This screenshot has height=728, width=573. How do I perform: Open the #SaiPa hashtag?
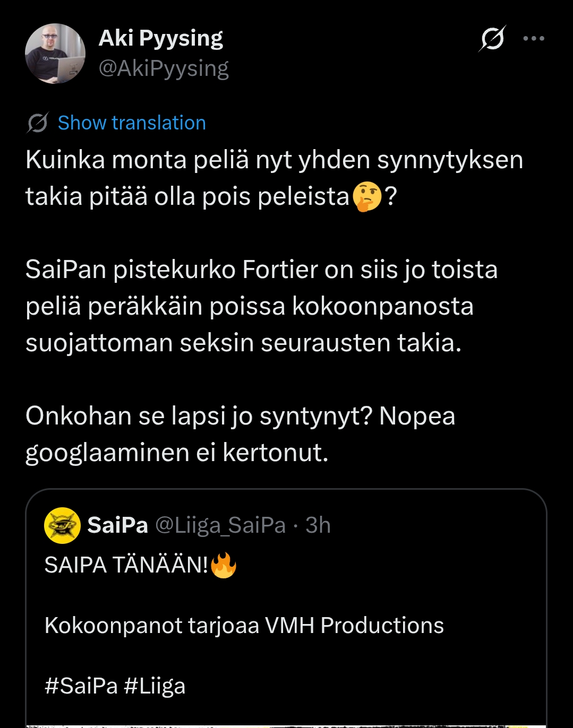click(x=81, y=686)
